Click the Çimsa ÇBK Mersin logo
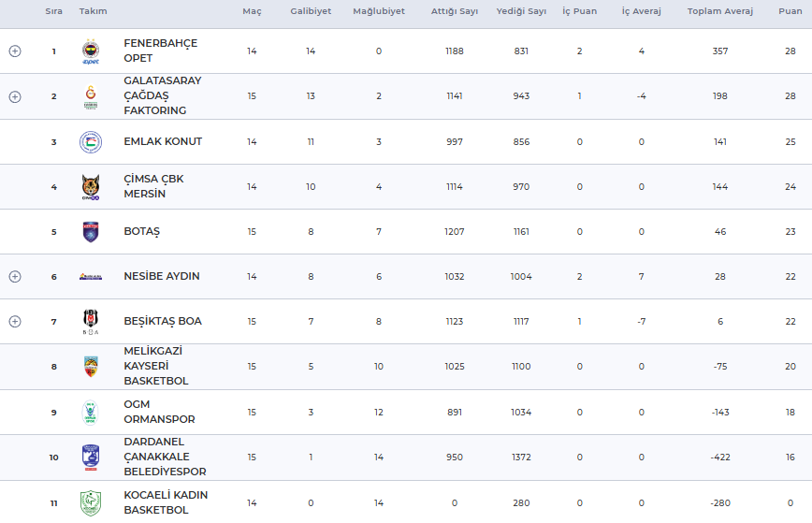This screenshot has height=523, width=812. coord(91,187)
